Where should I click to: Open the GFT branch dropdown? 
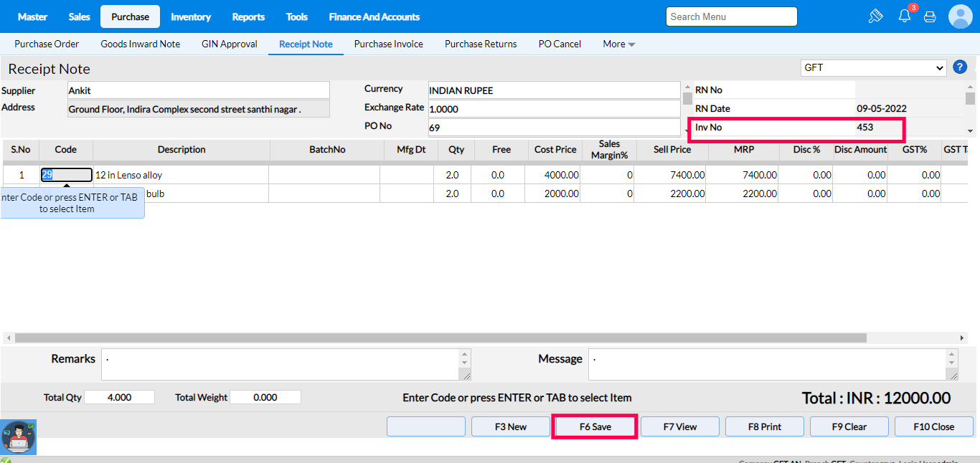(x=874, y=67)
